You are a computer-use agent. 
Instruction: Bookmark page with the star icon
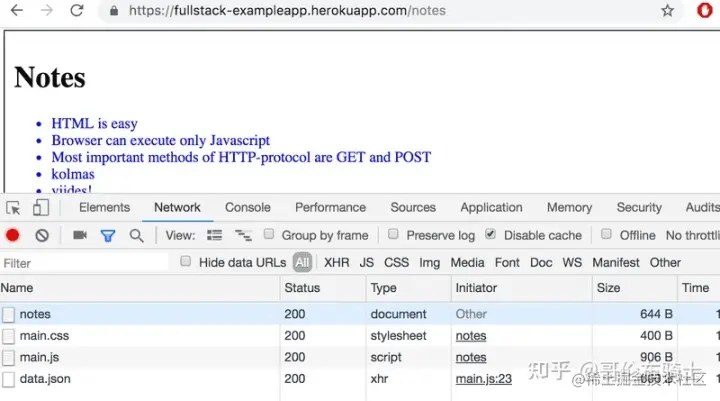(x=667, y=10)
